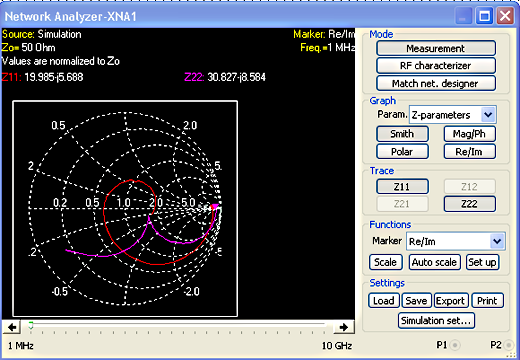Click the Export button
This screenshot has height=360, width=520.
[x=451, y=301]
